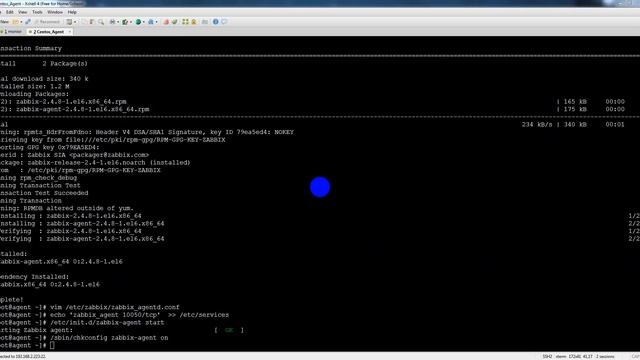Expand the encoding dropdown arrow
Image resolution: width=640 pixels, height=360 pixels.
(x=144, y=22)
